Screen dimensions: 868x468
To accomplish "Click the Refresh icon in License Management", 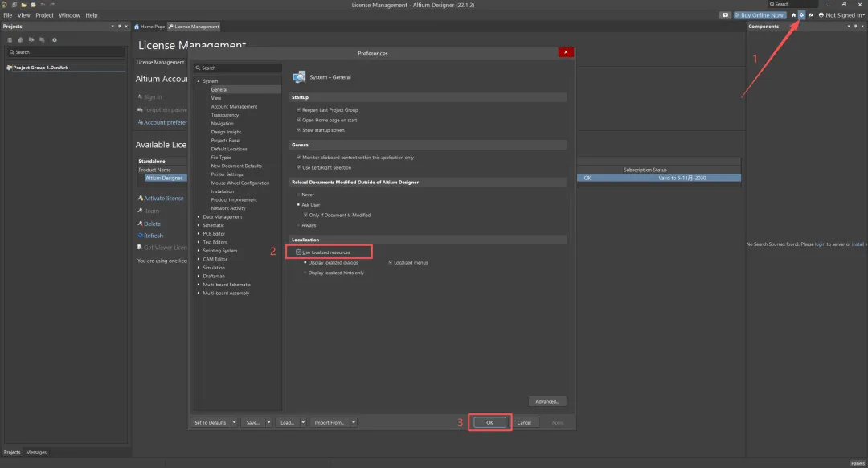I will (x=140, y=236).
